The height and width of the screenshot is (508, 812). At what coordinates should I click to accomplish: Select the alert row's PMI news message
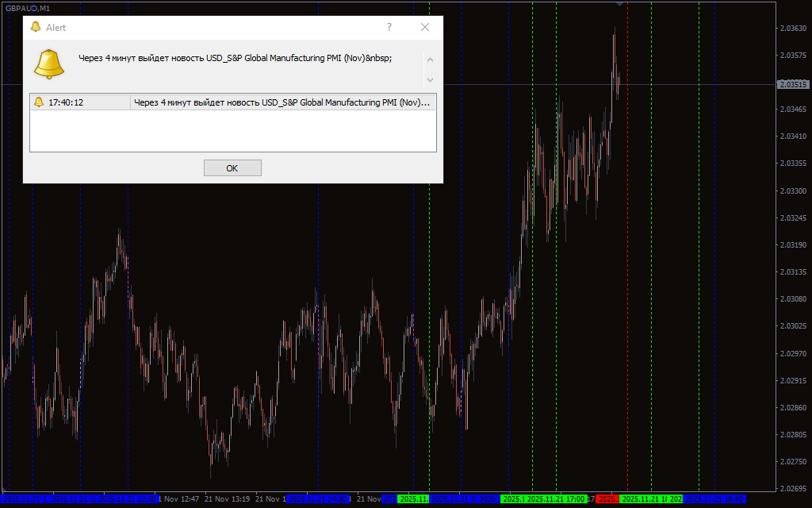(282, 102)
